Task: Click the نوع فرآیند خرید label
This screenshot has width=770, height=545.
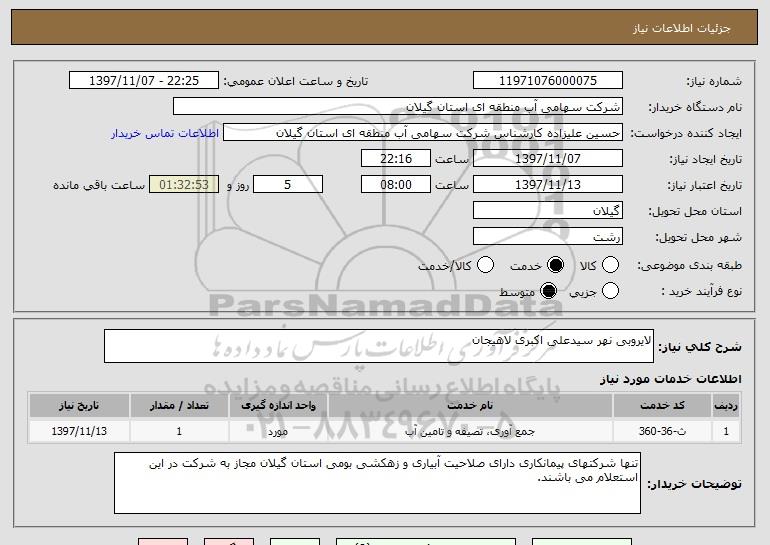Action: [701, 291]
